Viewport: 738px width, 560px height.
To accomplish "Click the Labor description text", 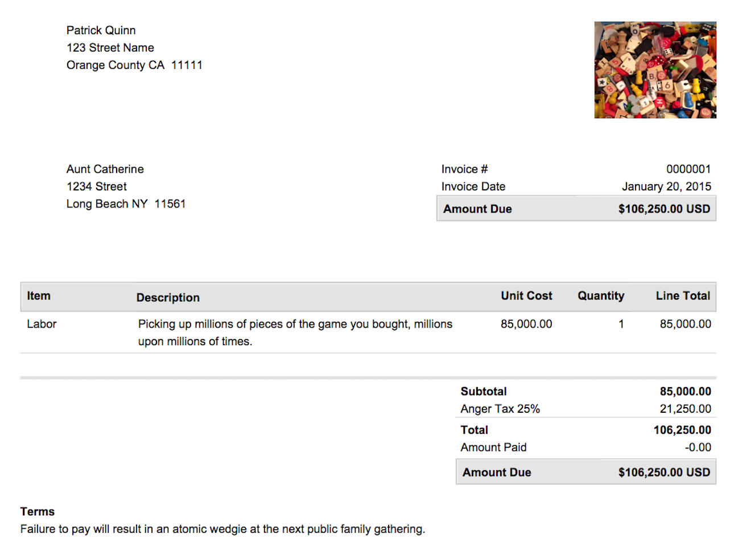I will point(295,333).
